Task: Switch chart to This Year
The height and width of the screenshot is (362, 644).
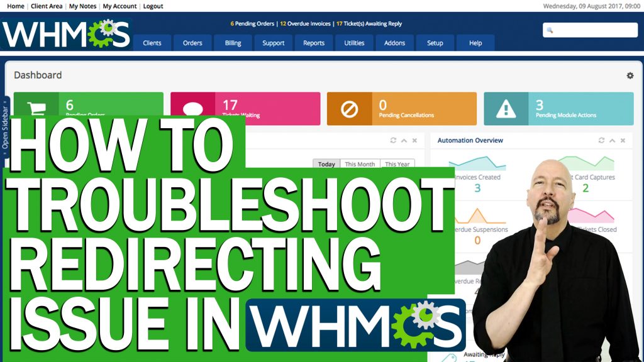Action: coord(397,164)
